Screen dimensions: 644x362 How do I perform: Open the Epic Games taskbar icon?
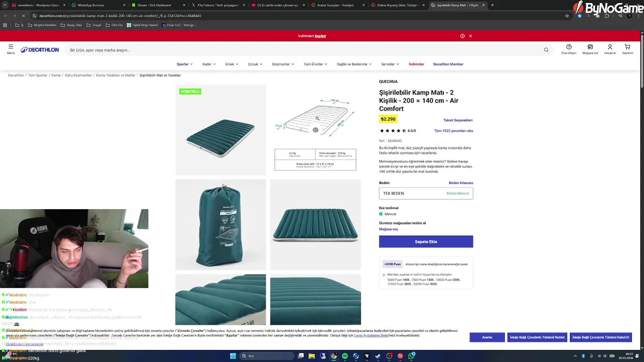click(x=367, y=356)
